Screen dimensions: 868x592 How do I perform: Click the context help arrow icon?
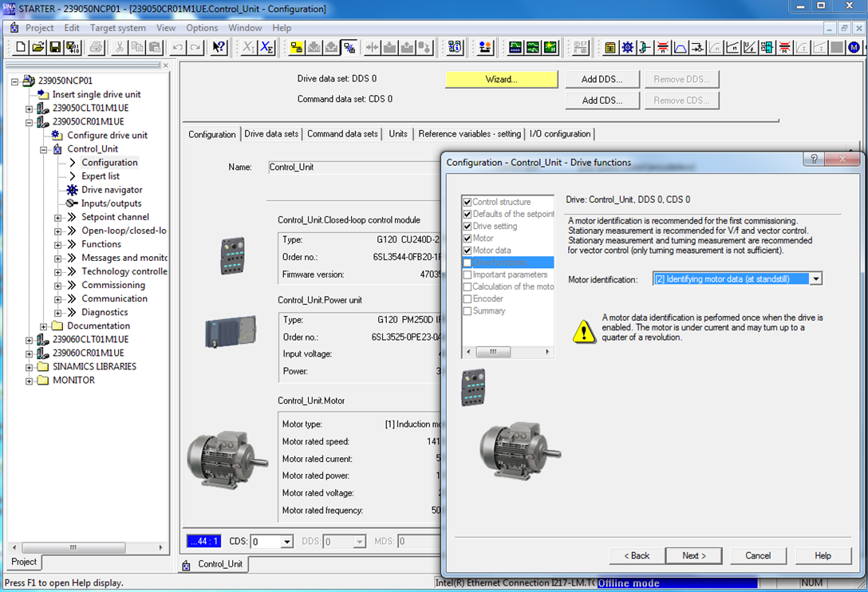click(219, 48)
